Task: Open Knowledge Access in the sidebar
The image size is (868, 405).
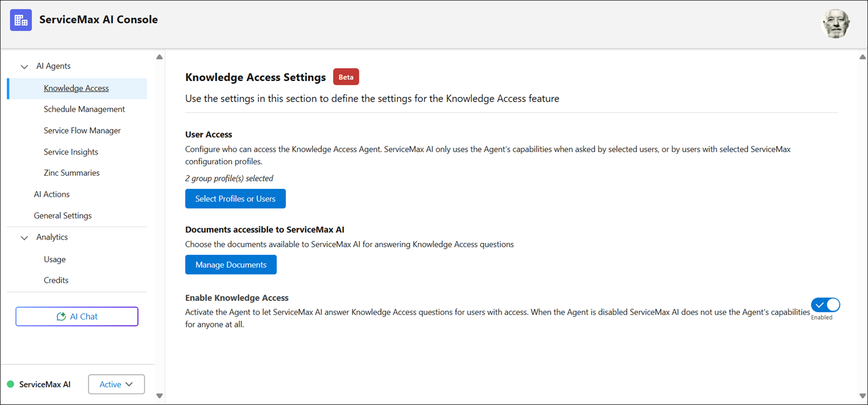Action: point(76,88)
